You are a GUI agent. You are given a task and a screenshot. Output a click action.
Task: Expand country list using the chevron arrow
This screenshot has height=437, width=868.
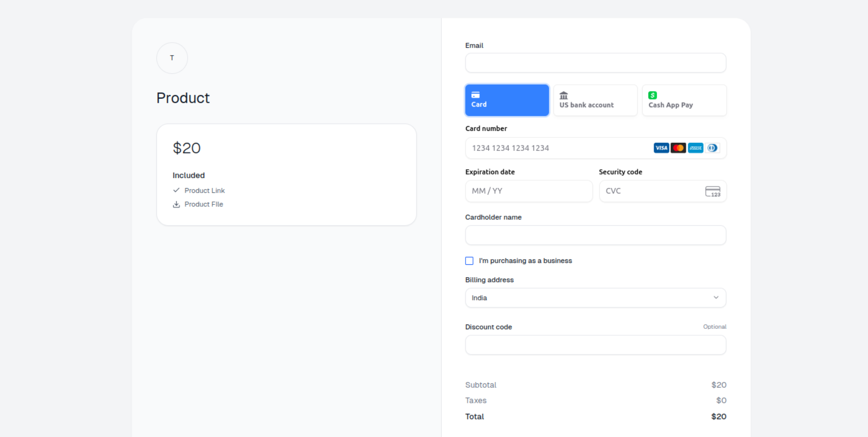pyautogui.click(x=716, y=298)
